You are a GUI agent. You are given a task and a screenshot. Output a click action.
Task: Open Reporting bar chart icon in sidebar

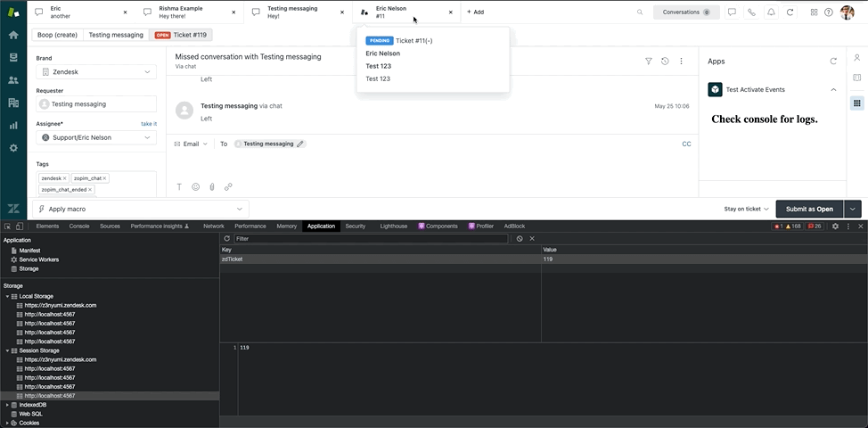pyautogui.click(x=13, y=125)
